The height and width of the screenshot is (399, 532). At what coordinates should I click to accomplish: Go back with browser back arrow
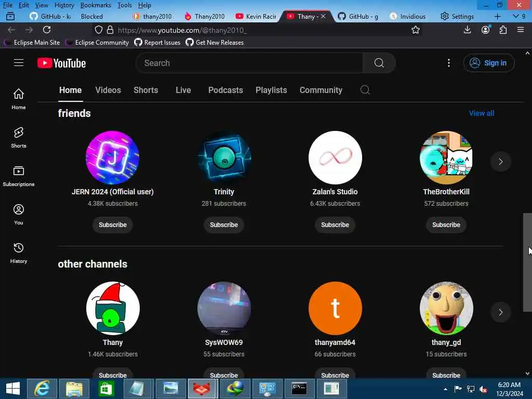[x=11, y=30]
